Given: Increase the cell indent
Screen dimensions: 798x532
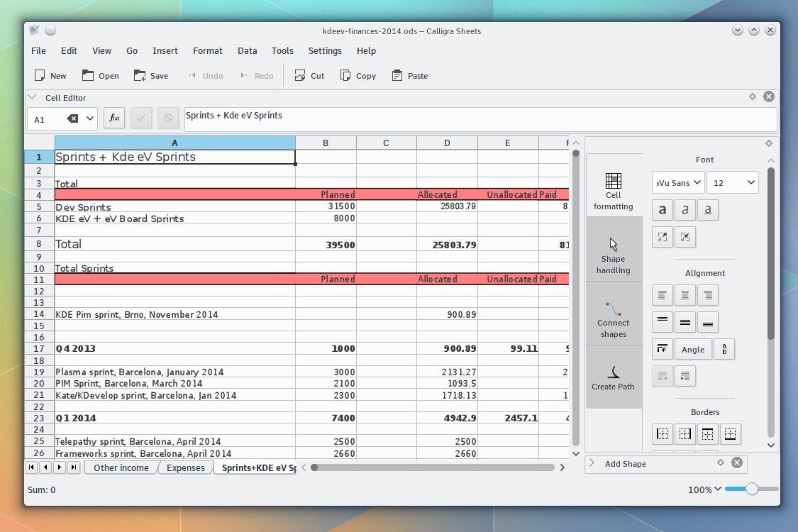Looking at the screenshot, I should (x=685, y=376).
